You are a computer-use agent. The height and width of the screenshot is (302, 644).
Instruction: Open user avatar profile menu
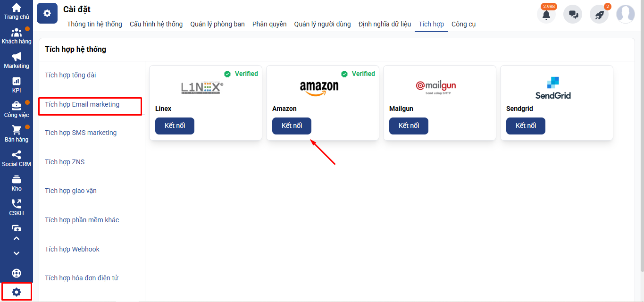(626, 14)
